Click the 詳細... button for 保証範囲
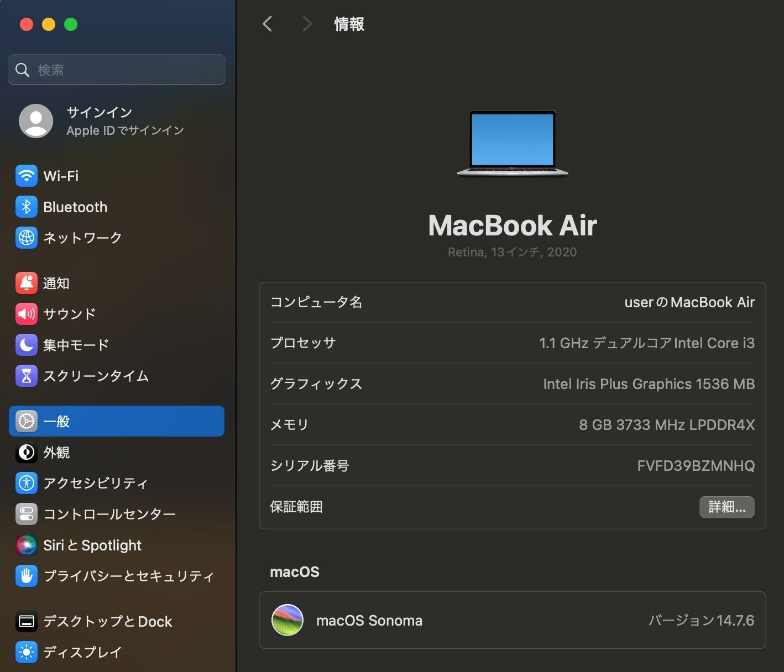The width and height of the screenshot is (784, 672). point(727,507)
